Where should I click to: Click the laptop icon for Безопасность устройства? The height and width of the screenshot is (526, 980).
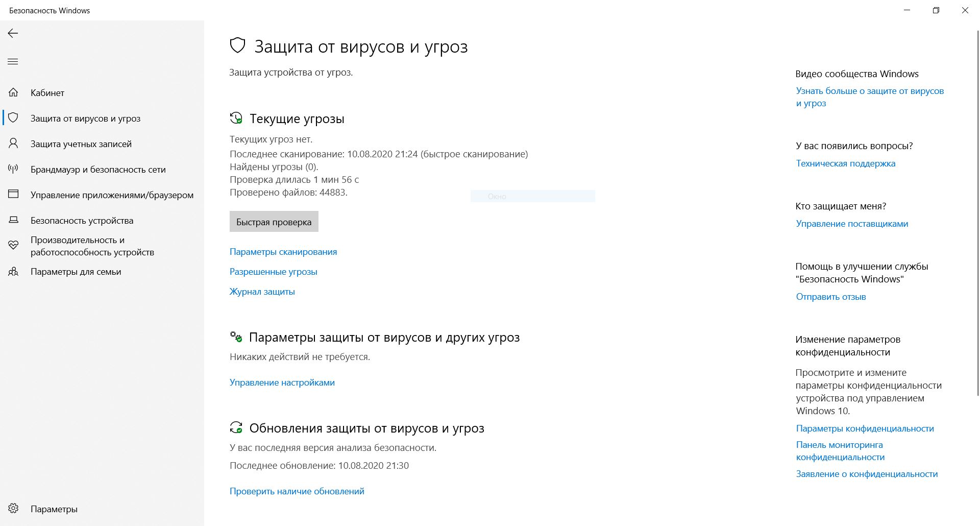13,220
